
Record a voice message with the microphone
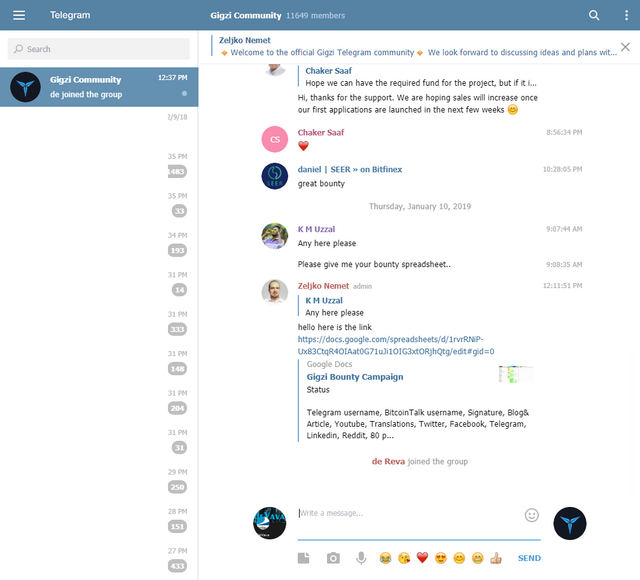tap(361, 558)
